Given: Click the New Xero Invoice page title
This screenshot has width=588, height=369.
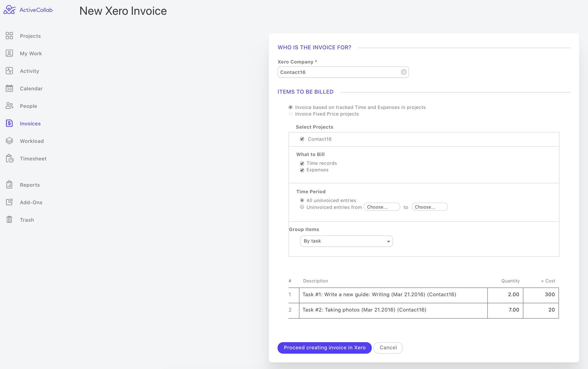Looking at the screenshot, I should coord(123,11).
